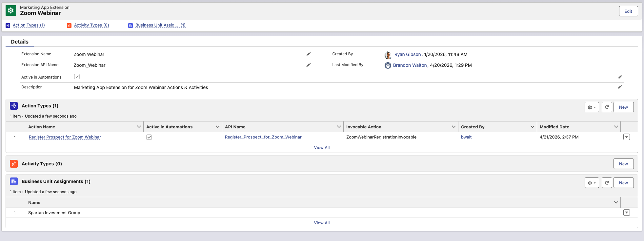Sort by Modified Date column header
The image size is (644, 241).
pos(554,127)
